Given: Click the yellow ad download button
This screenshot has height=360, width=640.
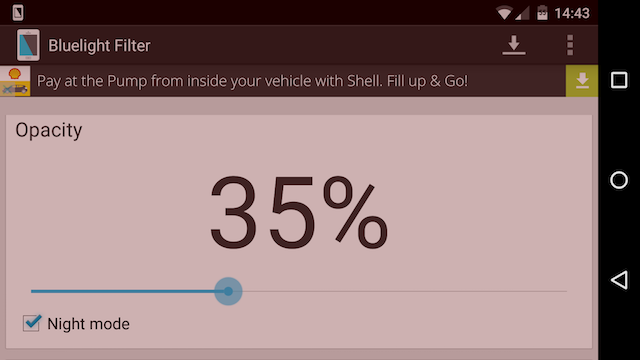Looking at the screenshot, I should point(582,81).
